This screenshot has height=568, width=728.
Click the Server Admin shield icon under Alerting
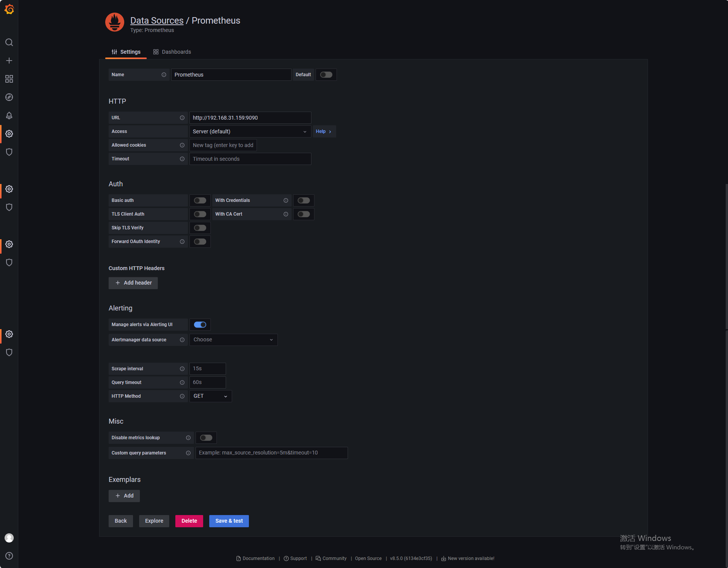pyautogui.click(x=9, y=152)
